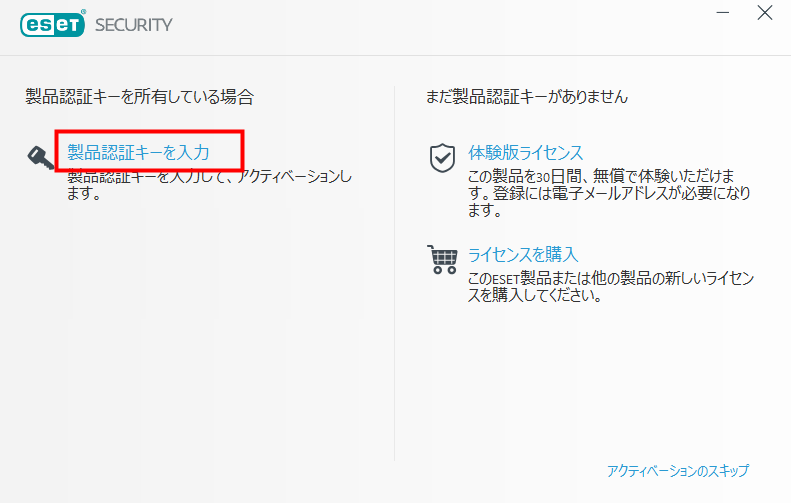Image resolution: width=791 pixels, height=503 pixels.
Task: Click the shield checkmark icon for trial license
Action: (x=442, y=157)
